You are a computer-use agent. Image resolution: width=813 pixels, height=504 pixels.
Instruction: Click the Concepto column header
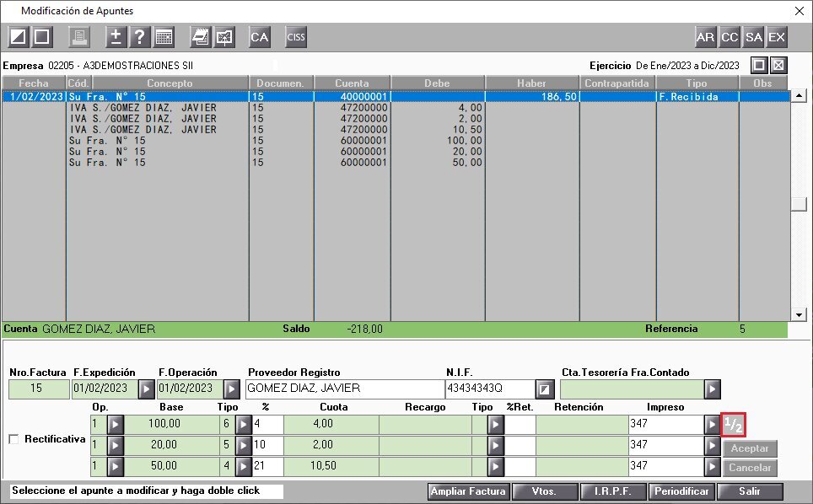[x=170, y=83]
